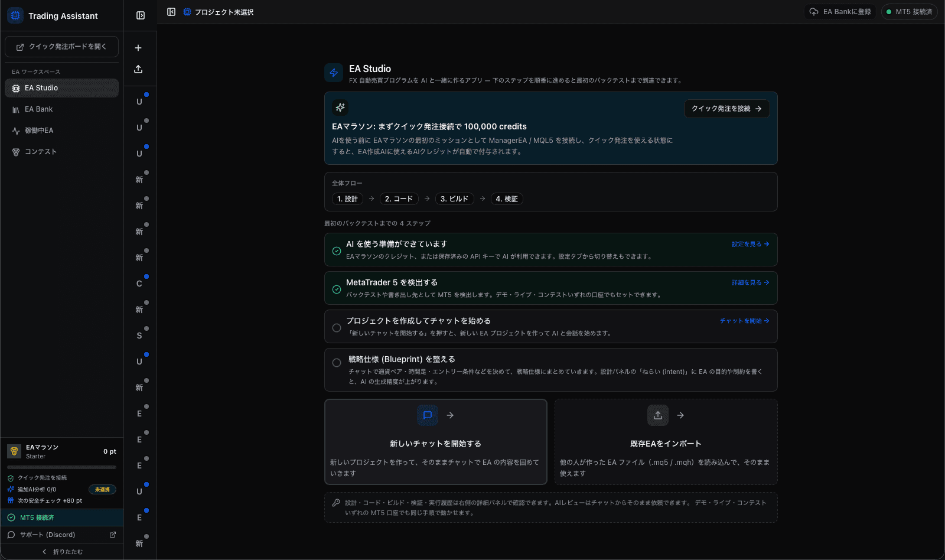Click the 最初のバックテストまでの 4 ステップ heading
Viewport: 945px width, 560px height.
(377, 223)
